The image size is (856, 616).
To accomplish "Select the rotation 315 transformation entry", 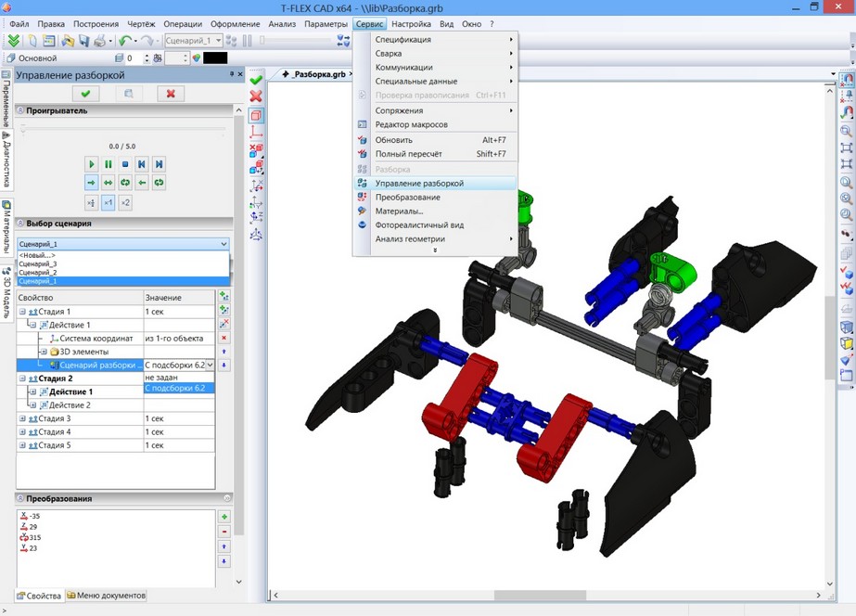I will click(x=31, y=537).
